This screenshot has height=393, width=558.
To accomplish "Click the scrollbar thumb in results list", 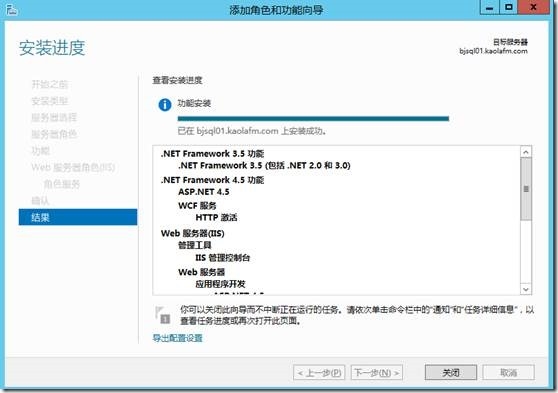I will click(526, 189).
